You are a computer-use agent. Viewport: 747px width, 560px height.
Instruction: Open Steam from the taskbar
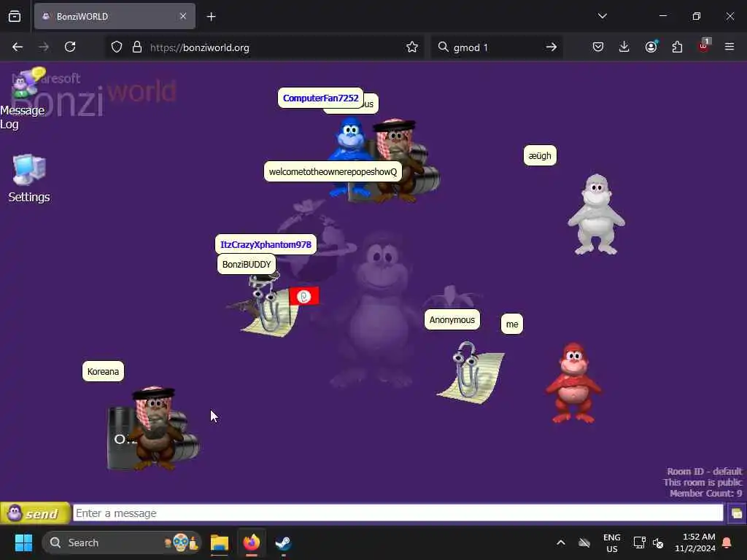pyautogui.click(x=284, y=542)
